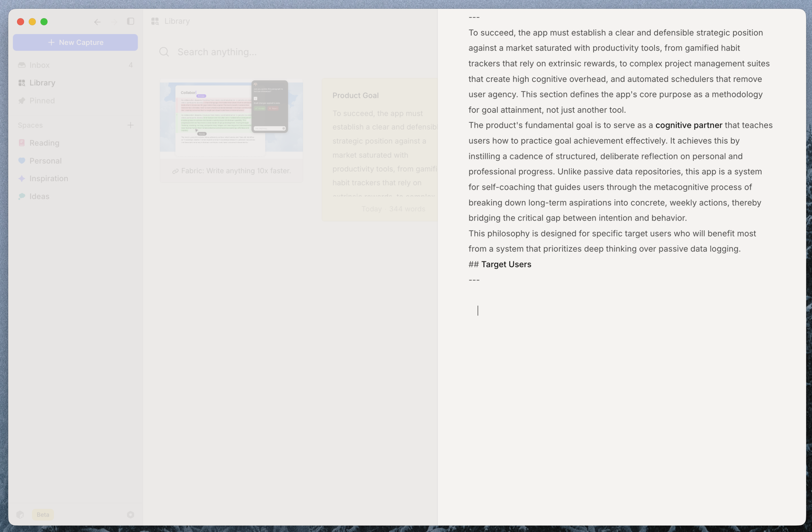Viewport: 812px width, 532px height.
Task: Open the Inbox section
Action: coord(75,65)
